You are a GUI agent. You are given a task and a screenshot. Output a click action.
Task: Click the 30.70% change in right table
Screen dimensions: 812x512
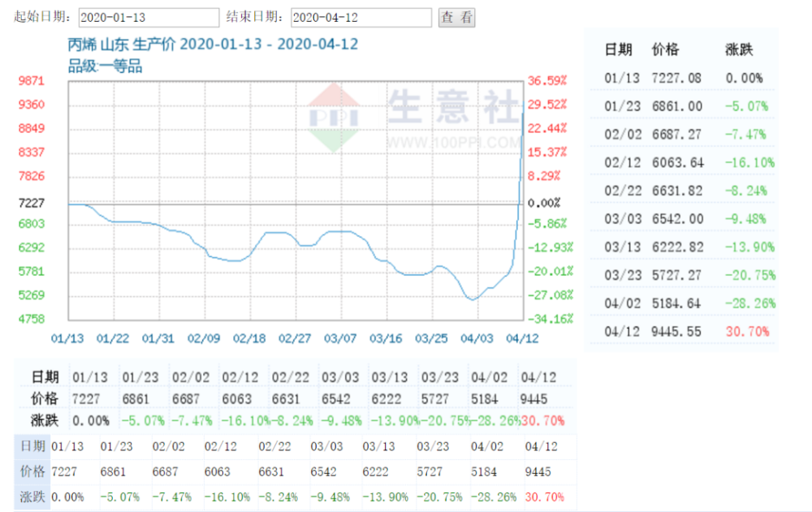[747, 331]
